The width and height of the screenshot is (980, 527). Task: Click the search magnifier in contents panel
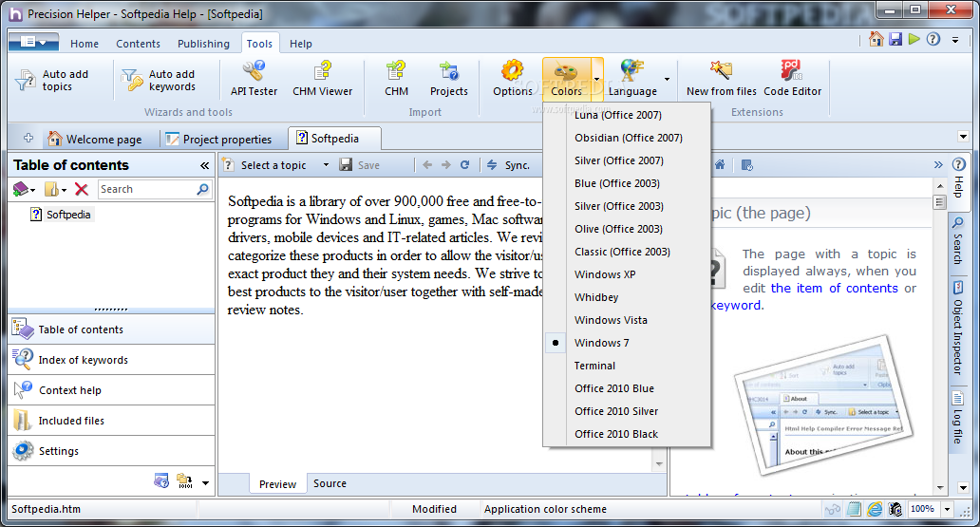pyautogui.click(x=202, y=189)
